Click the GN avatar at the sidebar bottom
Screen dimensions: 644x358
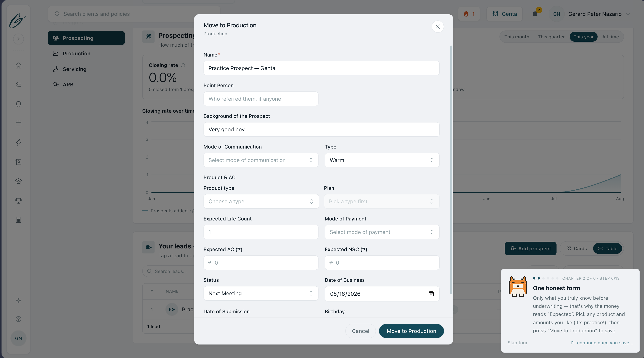tap(18, 339)
